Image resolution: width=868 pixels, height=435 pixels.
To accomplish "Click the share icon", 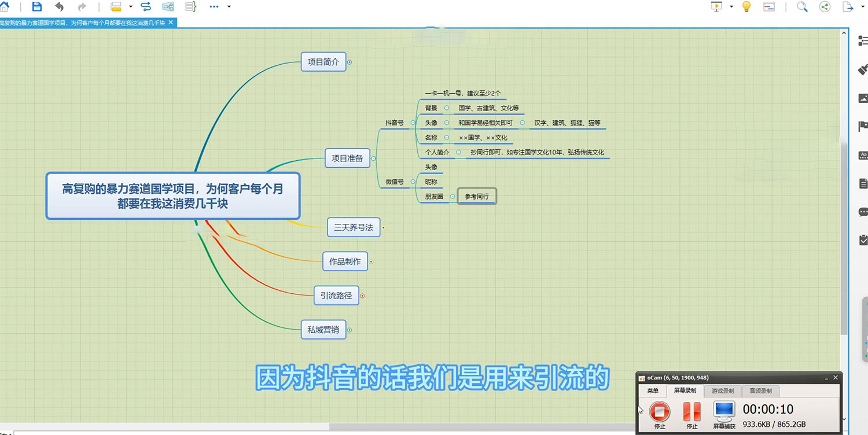I will pos(825,7).
